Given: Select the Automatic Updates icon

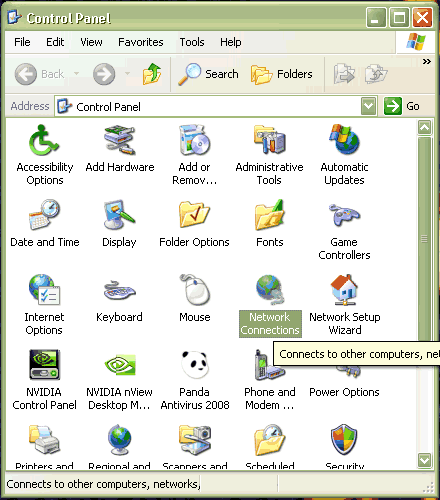Looking at the screenshot, I should click(x=344, y=140).
